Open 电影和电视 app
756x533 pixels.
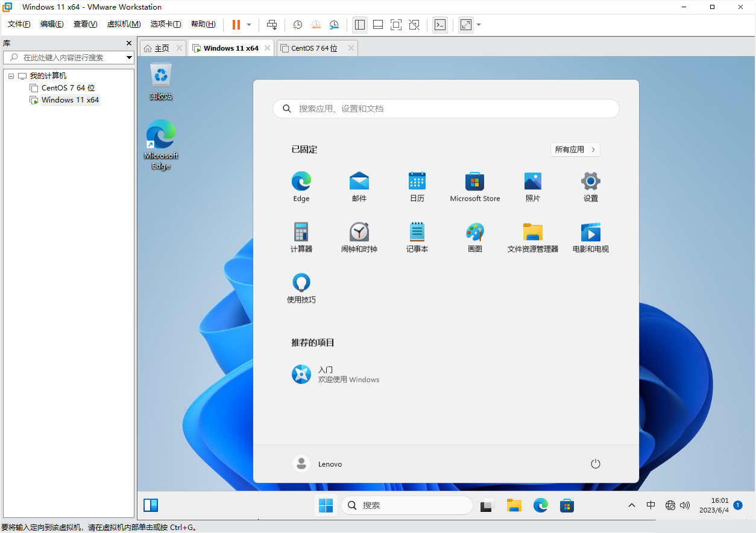click(591, 237)
